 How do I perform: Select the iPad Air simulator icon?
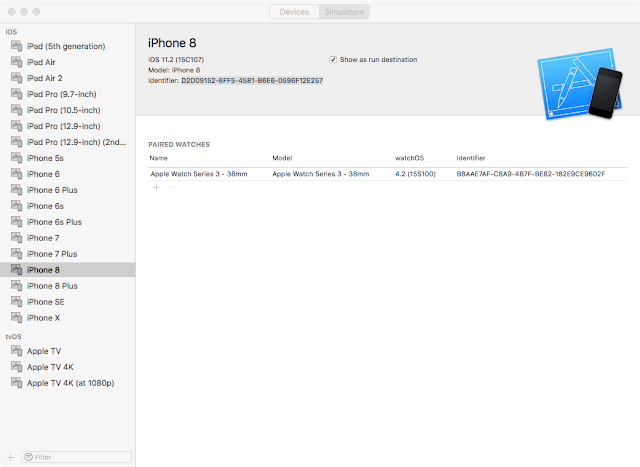click(16, 62)
